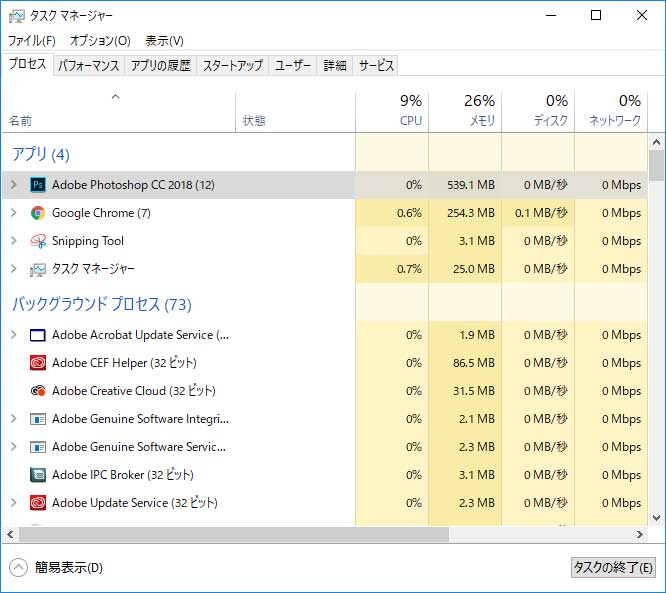Click the scroll left arrow
Image resolution: width=666 pixels, height=593 pixels.
11,535
